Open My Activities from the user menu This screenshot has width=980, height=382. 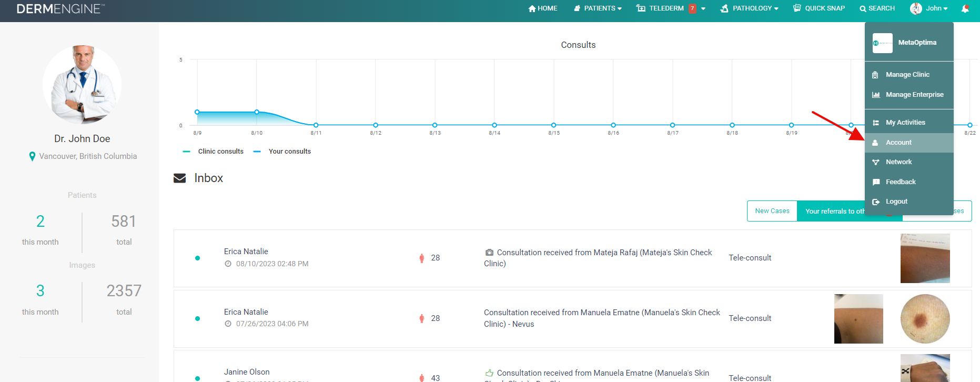point(909,123)
